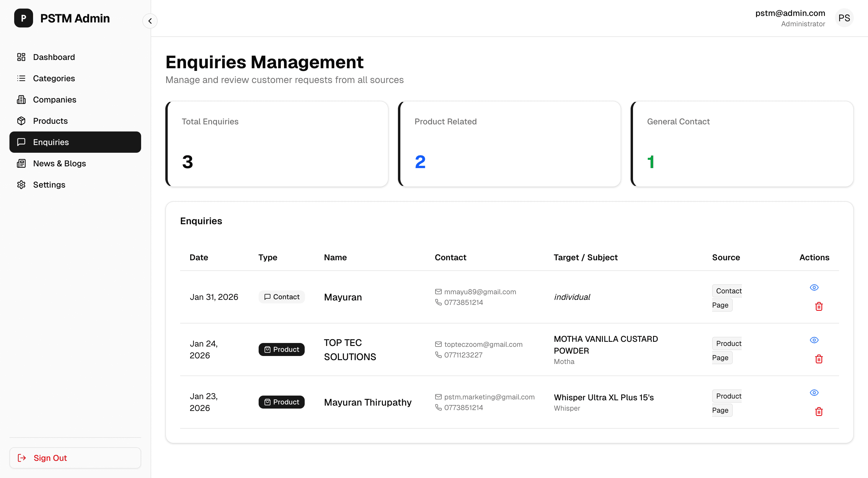Click the Dashboard grid icon

coord(21,57)
